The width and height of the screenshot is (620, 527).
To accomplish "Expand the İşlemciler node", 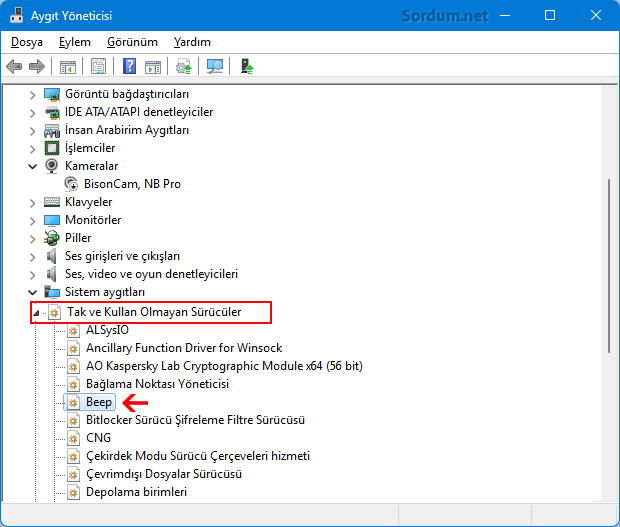I will (32, 149).
